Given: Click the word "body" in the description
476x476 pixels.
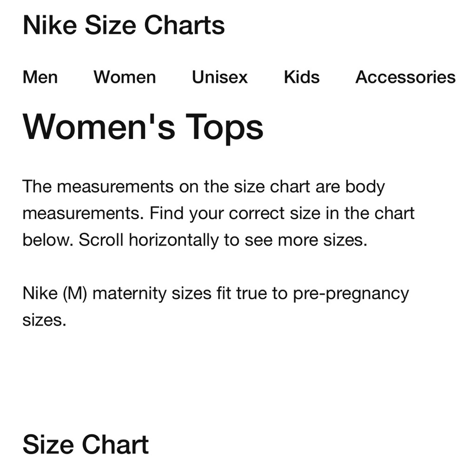Looking at the screenshot, I should click(365, 187).
